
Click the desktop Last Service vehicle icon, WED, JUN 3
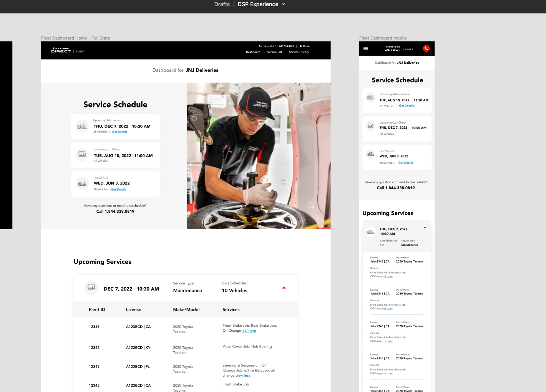pos(82,184)
